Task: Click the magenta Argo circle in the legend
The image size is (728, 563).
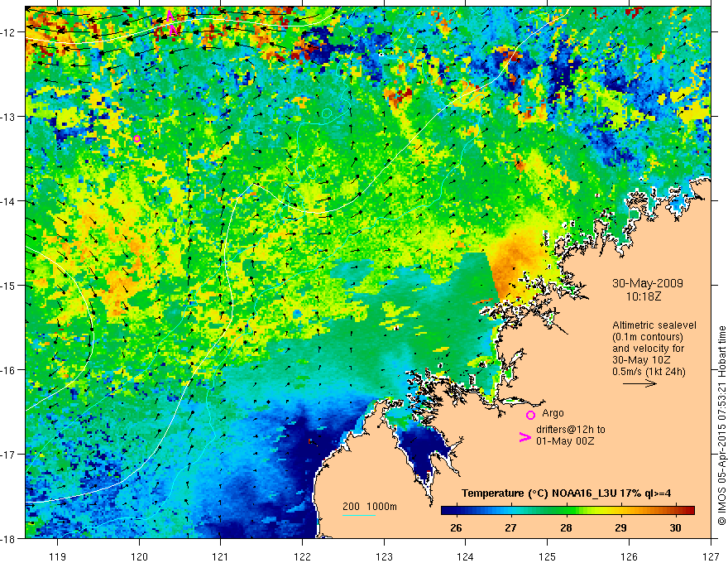Action: [530, 415]
